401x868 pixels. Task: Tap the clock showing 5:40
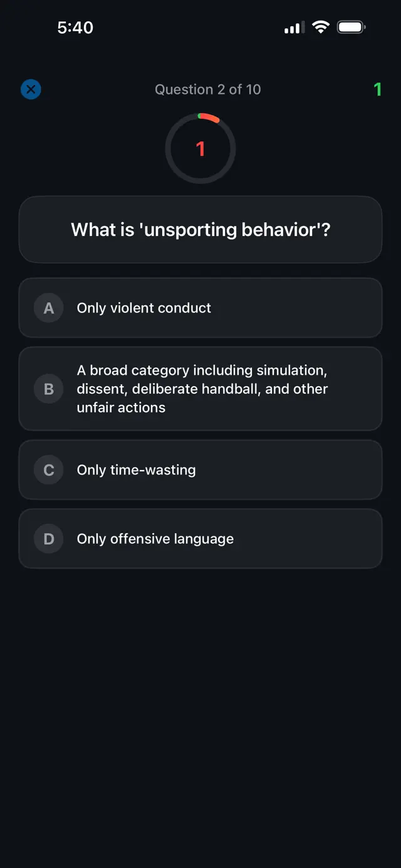click(x=76, y=27)
